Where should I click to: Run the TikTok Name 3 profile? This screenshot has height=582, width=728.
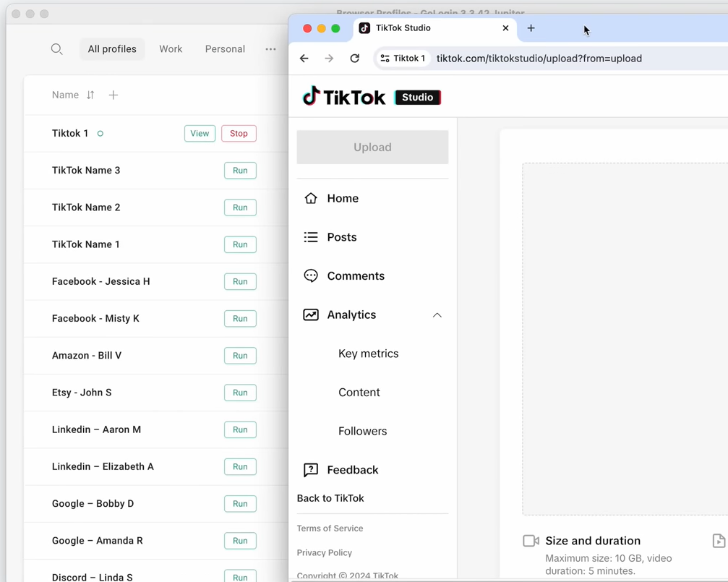(x=240, y=171)
